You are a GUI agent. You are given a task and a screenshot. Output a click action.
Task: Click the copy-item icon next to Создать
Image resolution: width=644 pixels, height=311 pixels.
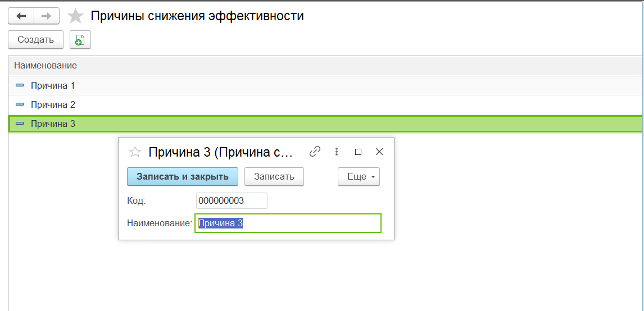80,40
